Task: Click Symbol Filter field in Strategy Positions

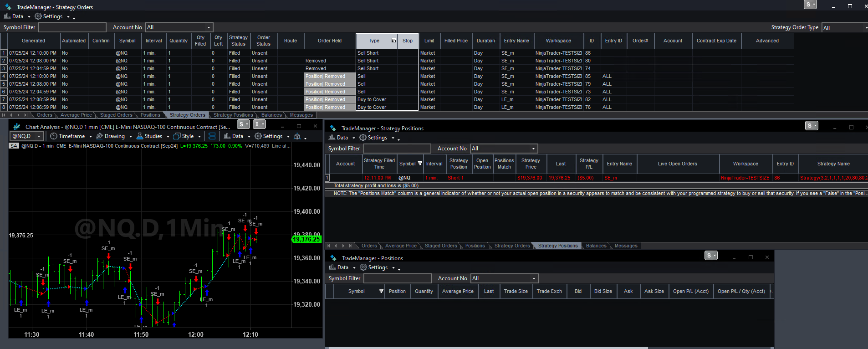Action: 397,149
